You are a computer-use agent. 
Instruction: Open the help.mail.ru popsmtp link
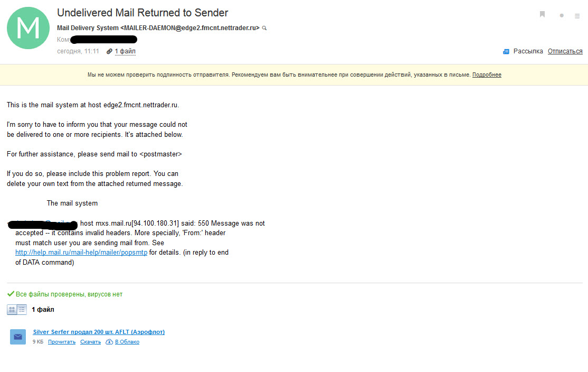81,253
